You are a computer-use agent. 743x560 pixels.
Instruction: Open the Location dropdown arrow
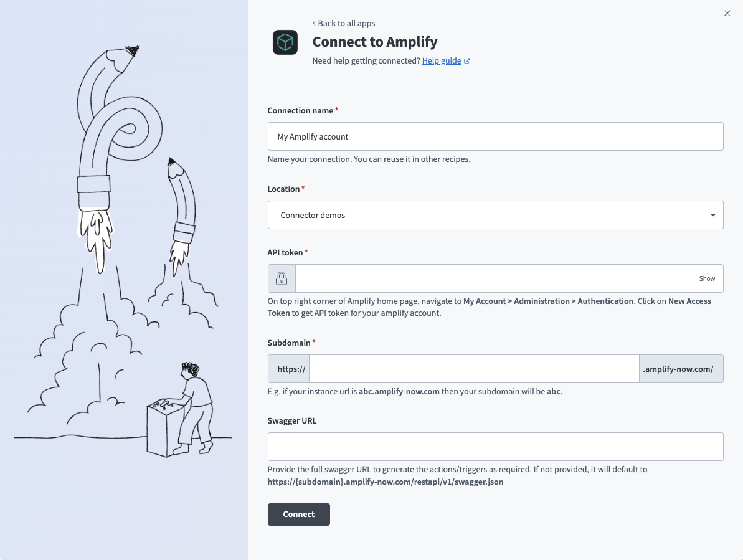coord(712,215)
